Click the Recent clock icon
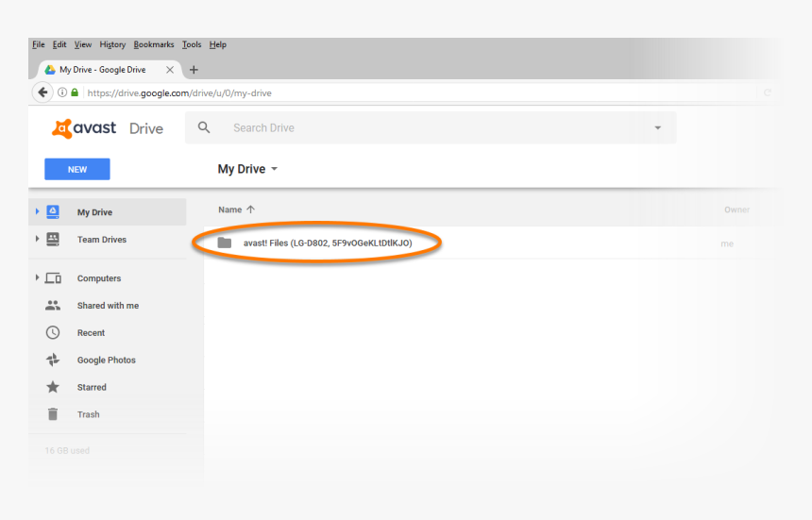Viewport: 812px width, 520px height. pyautogui.click(x=53, y=333)
